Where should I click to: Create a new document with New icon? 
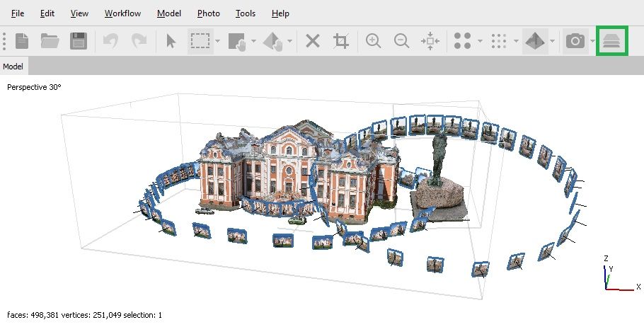(x=22, y=41)
